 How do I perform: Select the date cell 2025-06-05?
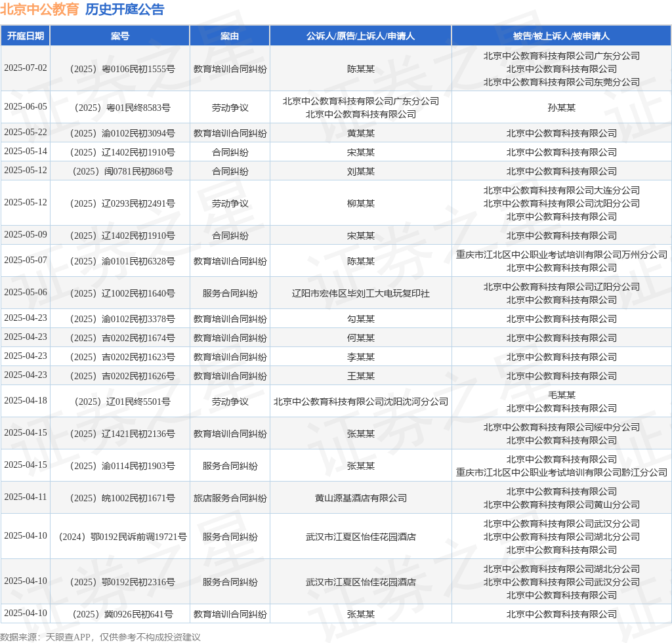pyautogui.click(x=26, y=107)
